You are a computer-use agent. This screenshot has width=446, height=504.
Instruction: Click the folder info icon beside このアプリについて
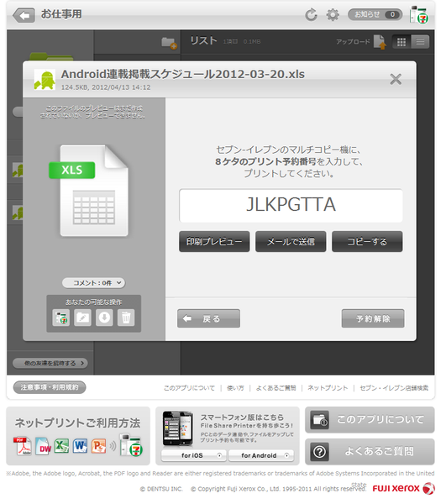(x=319, y=420)
